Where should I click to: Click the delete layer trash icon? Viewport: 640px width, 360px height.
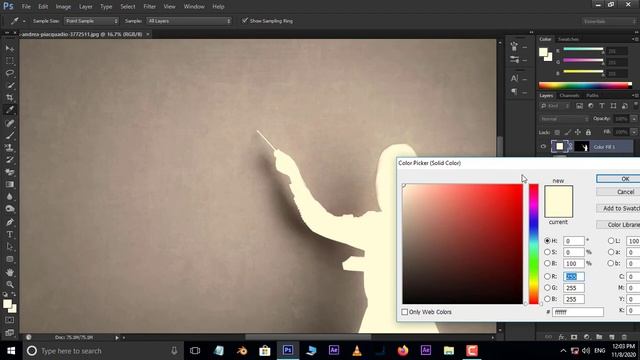(624, 337)
